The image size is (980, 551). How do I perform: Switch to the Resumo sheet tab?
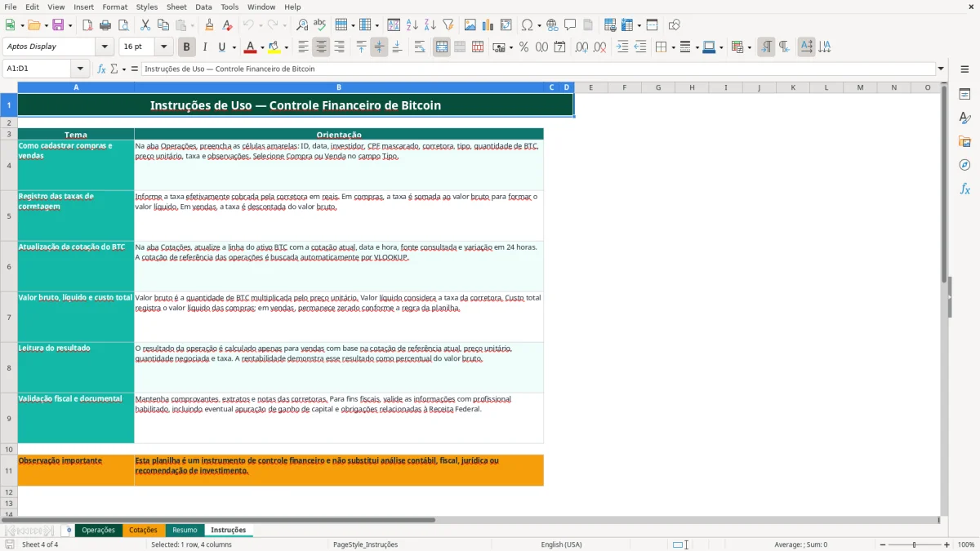coord(185,530)
